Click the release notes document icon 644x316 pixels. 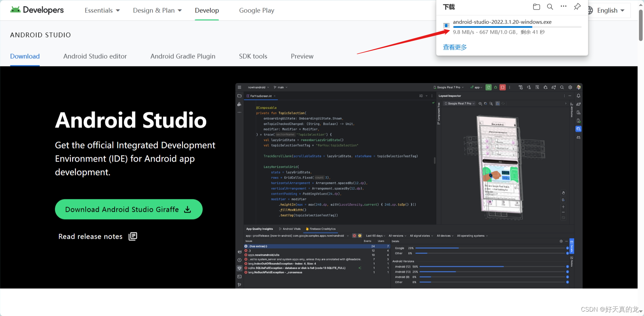click(133, 236)
